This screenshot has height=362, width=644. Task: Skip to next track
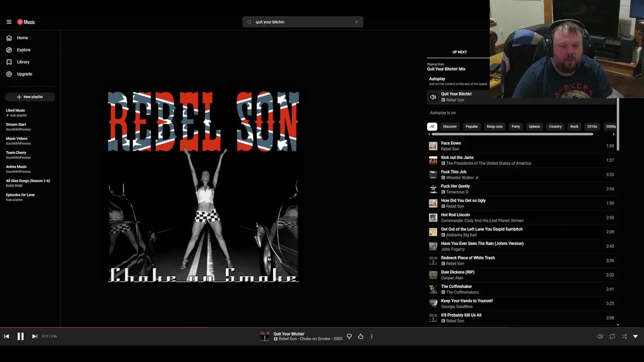pyautogui.click(x=35, y=336)
